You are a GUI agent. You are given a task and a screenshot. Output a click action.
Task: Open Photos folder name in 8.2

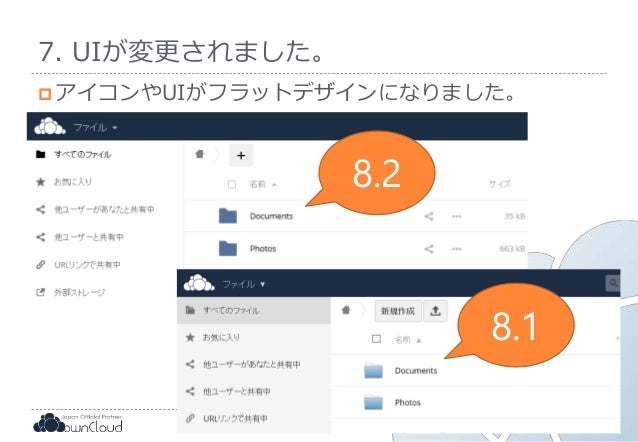263,249
